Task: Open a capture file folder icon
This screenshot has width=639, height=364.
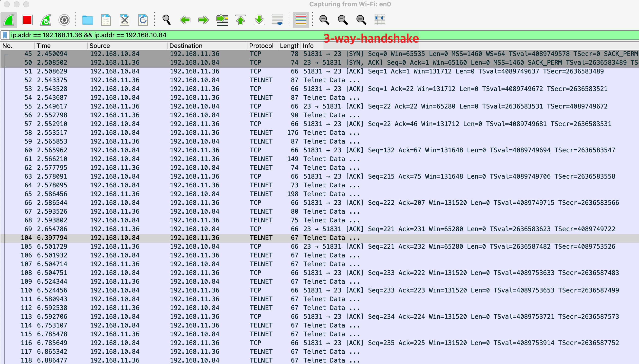Action: pyautogui.click(x=88, y=20)
